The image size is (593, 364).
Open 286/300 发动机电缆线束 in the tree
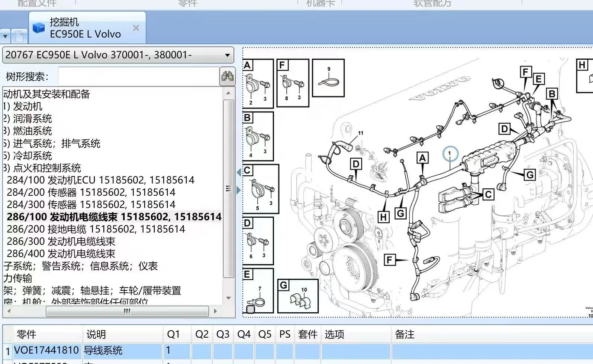point(61,241)
